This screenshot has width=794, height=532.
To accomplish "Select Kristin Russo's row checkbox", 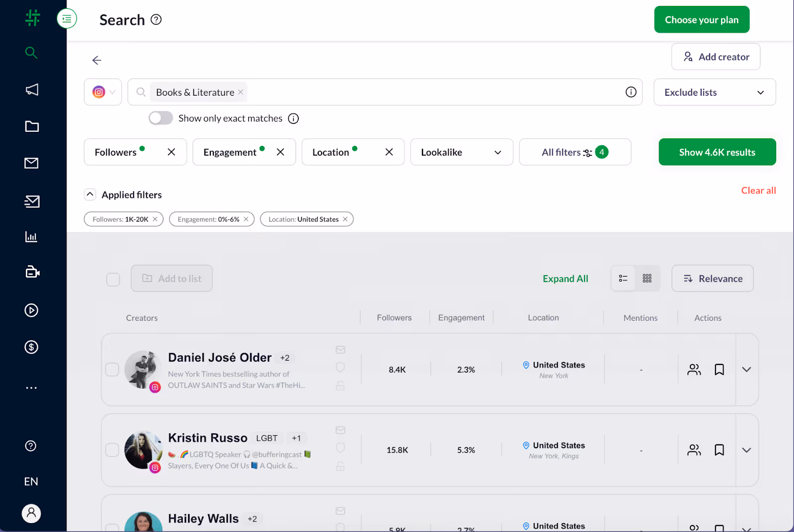I will [112, 450].
